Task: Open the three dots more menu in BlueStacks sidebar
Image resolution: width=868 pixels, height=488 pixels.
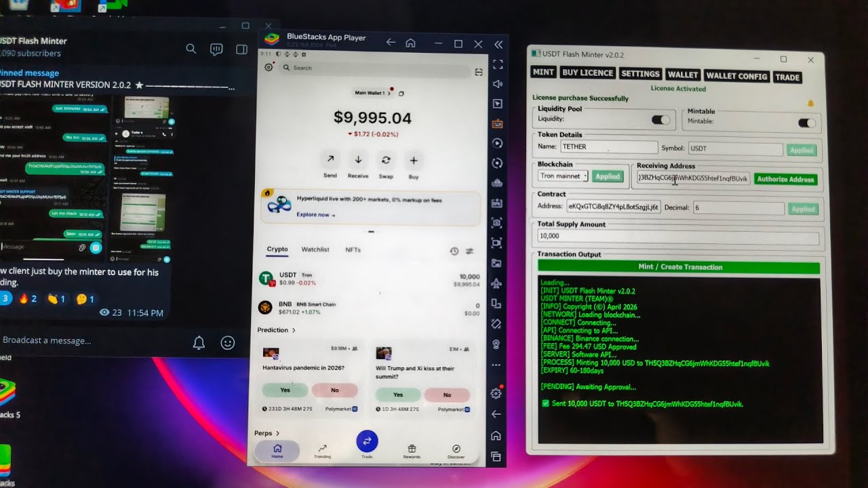Action: pos(496,365)
